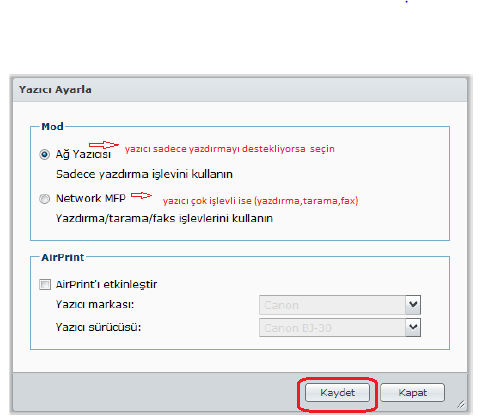This screenshot has height=417, width=479.
Task: Click the AirPrint'ı etkinleştir label
Action: coord(106,284)
